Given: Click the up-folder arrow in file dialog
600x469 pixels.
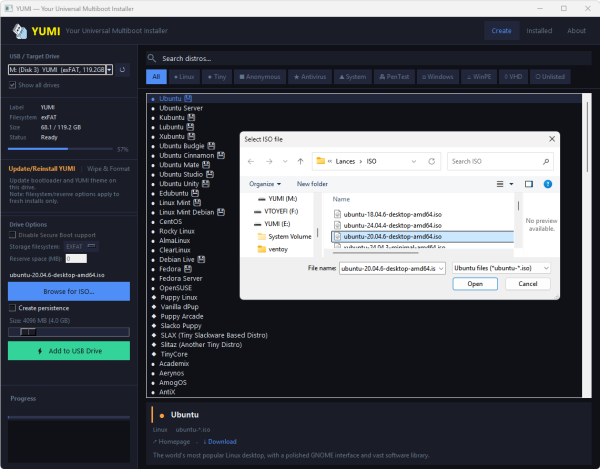Looking at the screenshot, I should [x=300, y=161].
